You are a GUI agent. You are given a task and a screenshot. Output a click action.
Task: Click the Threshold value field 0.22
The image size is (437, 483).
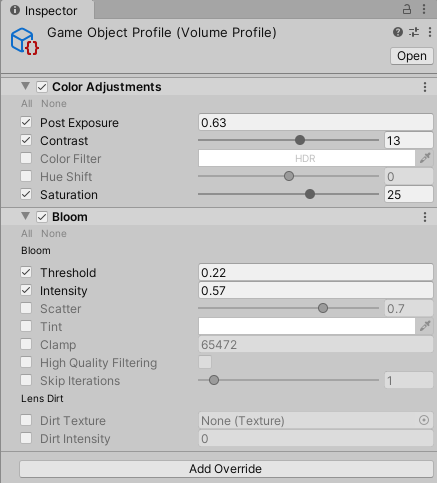316,272
